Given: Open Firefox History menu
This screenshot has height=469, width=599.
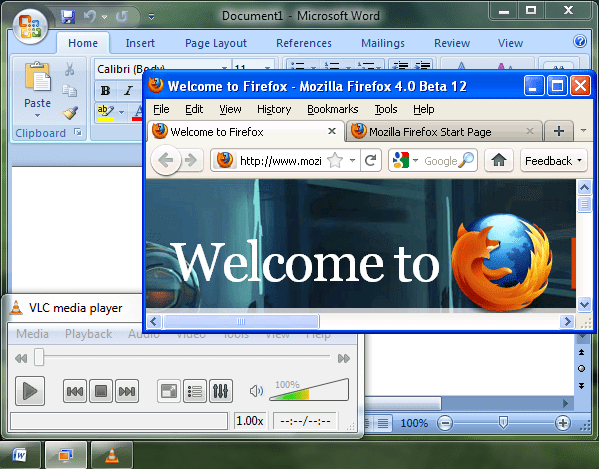Looking at the screenshot, I should (x=274, y=109).
